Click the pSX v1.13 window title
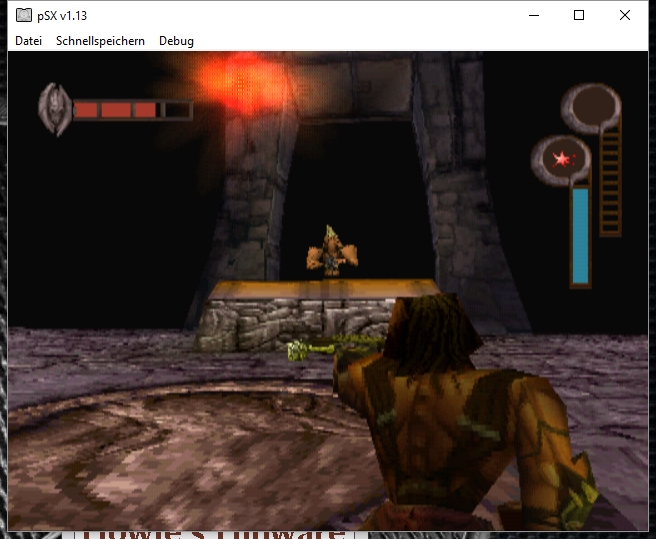The image size is (656, 539). click(62, 16)
